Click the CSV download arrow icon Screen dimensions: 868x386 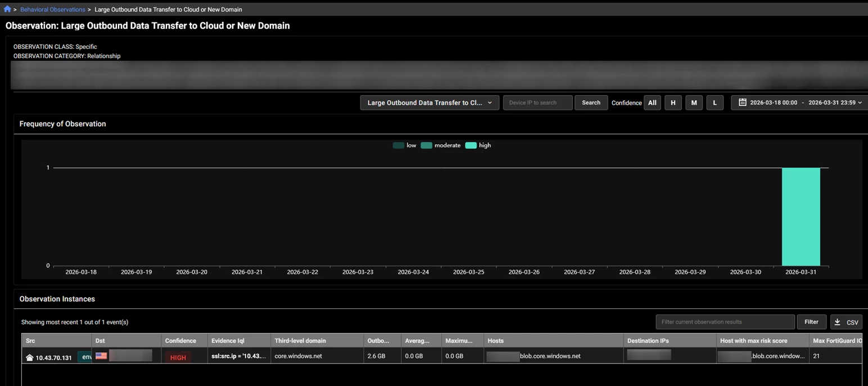[837, 322]
